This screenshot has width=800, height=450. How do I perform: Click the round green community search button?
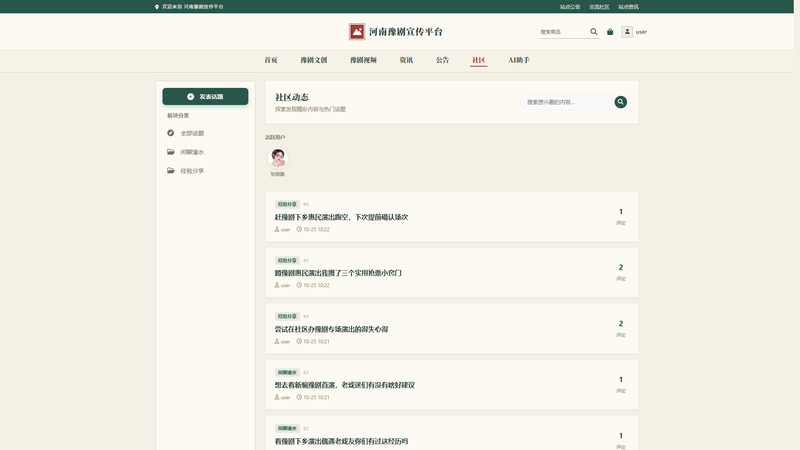(x=620, y=102)
